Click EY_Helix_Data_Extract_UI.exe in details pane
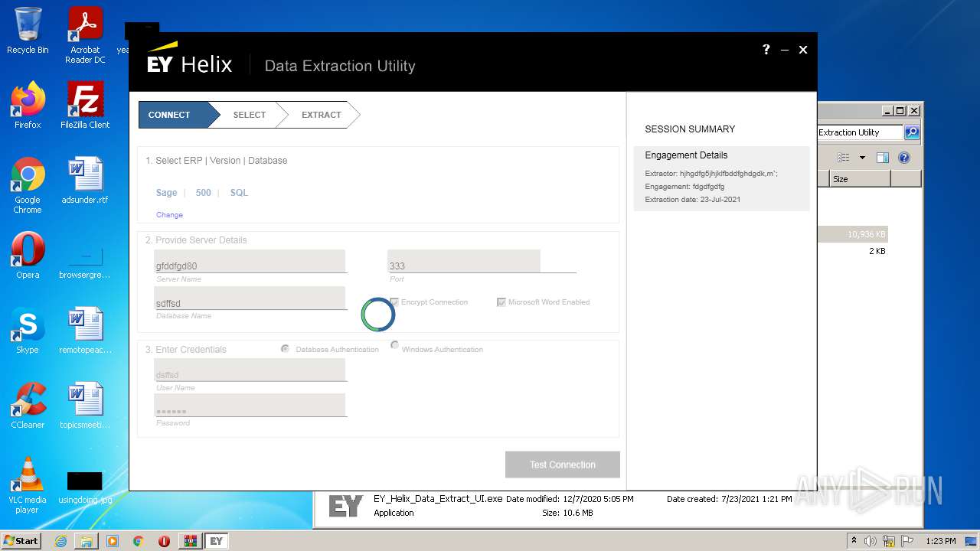This screenshot has height=551, width=980. click(x=438, y=499)
